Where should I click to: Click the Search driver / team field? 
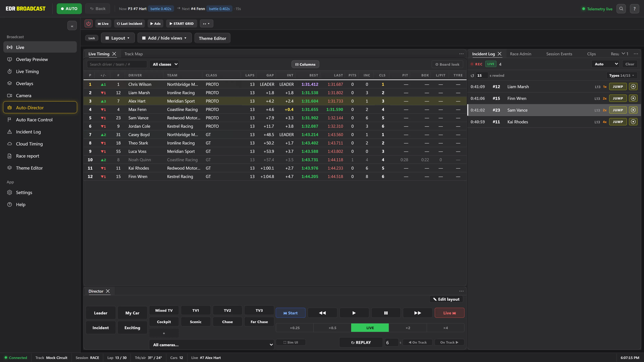pos(117,65)
